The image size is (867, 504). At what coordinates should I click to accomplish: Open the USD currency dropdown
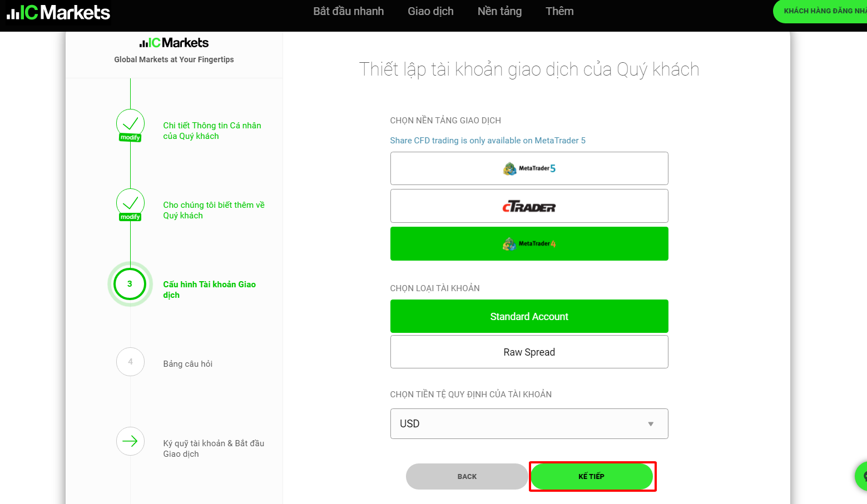[x=529, y=424]
